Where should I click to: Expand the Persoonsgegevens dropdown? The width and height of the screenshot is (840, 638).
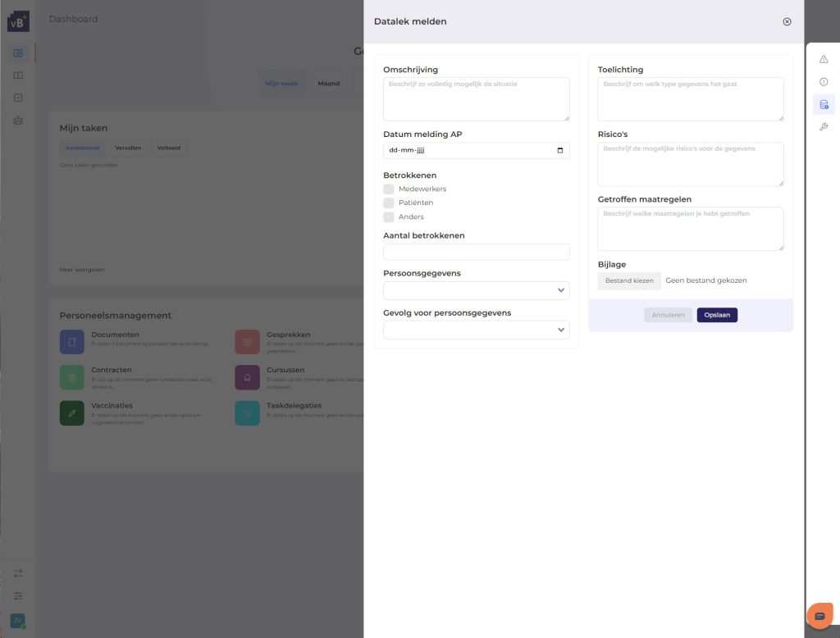point(476,290)
